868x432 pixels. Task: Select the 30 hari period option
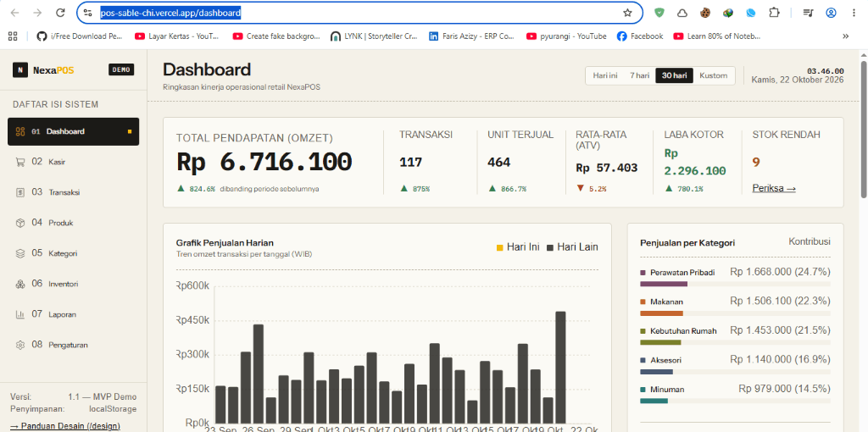point(674,75)
